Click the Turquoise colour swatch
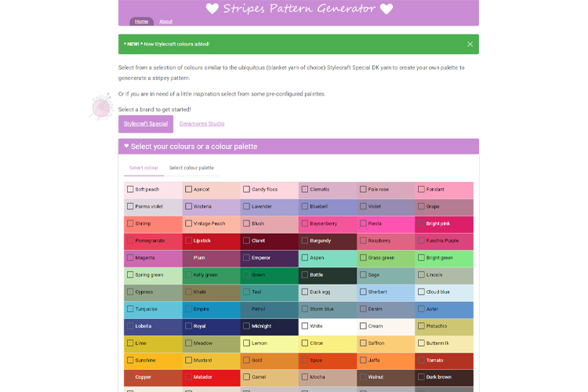The height and width of the screenshot is (392, 588). [153, 309]
